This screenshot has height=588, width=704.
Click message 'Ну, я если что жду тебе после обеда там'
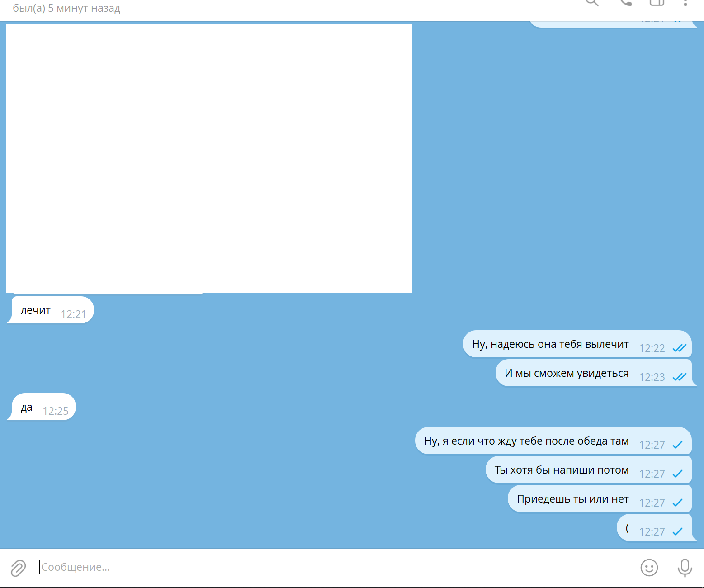pyautogui.click(x=526, y=441)
